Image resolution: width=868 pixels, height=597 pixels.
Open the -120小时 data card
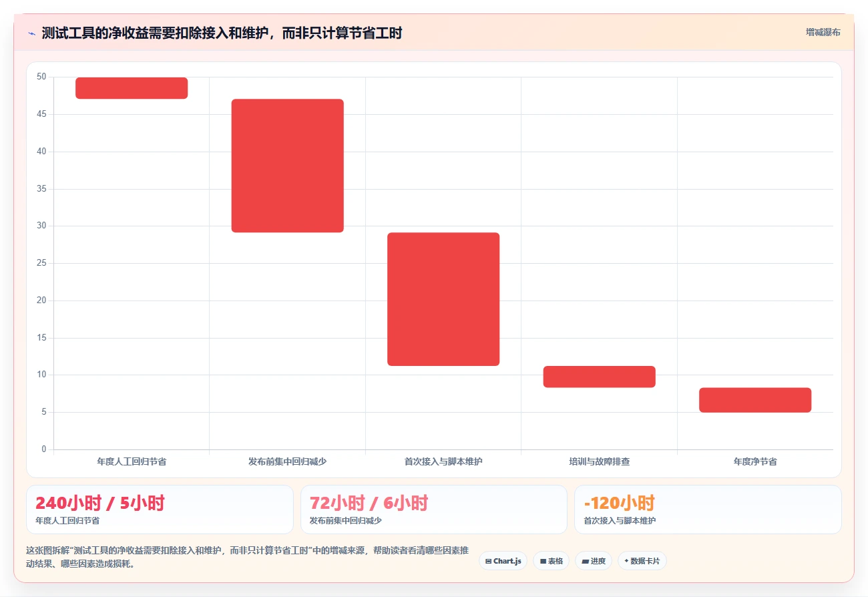(708, 510)
